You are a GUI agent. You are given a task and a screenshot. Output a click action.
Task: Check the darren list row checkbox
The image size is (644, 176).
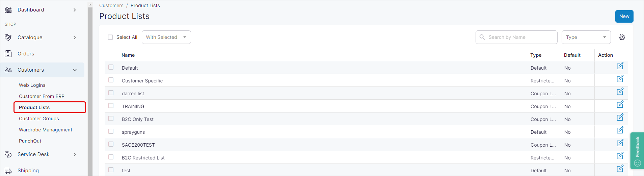tap(111, 93)
